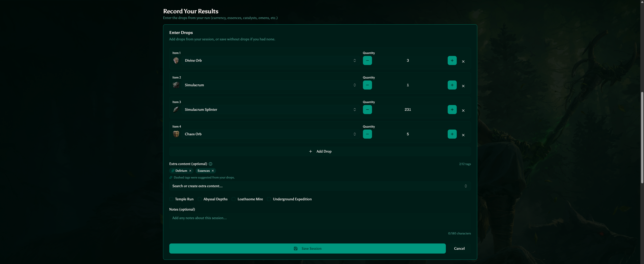Viewport: 644px width, 264px height.
Task: Click the page vertical scrollbar thumb
Action: click(642, 138)
